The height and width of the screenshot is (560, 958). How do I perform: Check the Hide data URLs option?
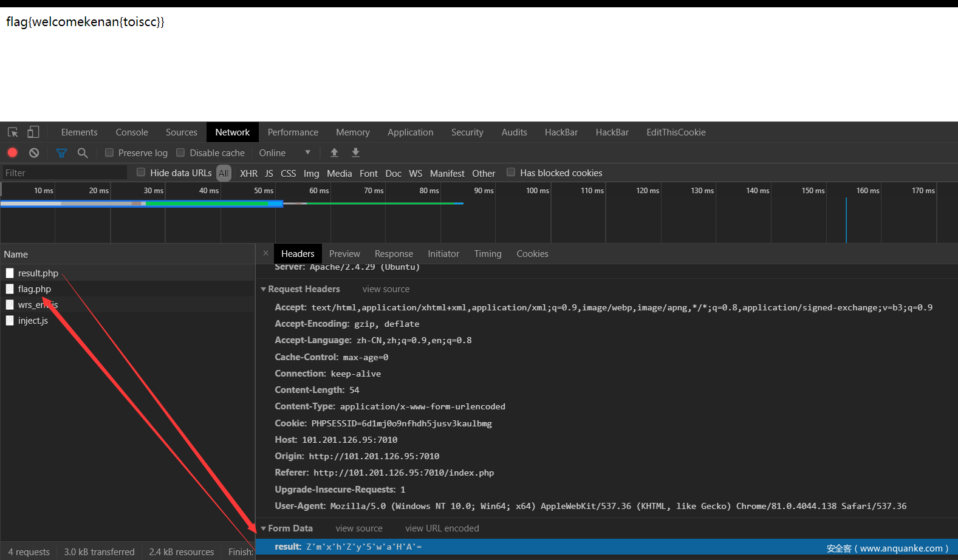(141, 172)
